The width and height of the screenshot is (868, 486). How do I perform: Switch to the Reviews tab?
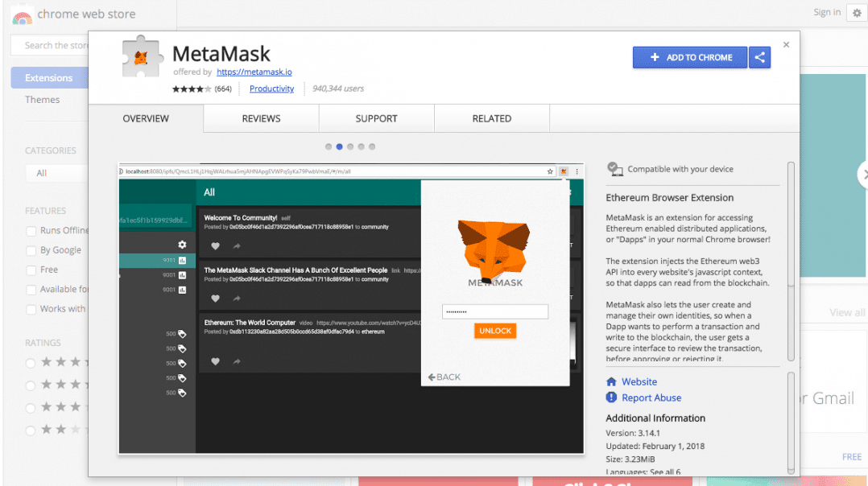click(261, 118)
